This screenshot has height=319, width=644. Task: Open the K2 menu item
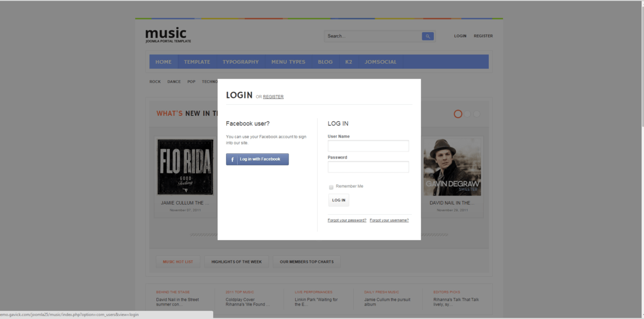[349, 62]
